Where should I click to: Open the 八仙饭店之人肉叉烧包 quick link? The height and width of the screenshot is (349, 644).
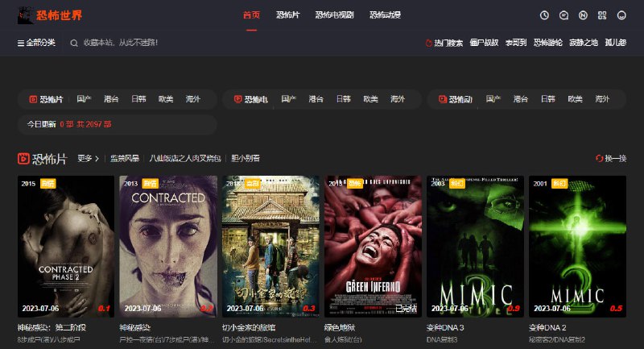point(185,158)
